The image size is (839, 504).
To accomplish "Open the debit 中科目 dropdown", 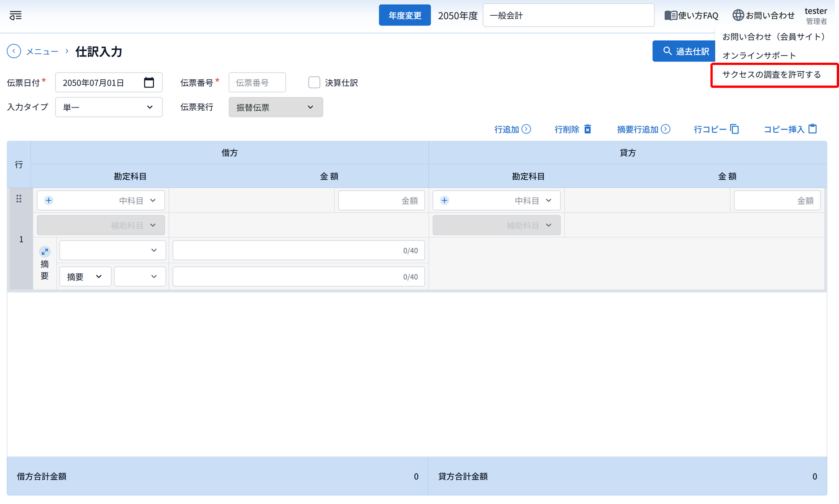I will 101,200.
